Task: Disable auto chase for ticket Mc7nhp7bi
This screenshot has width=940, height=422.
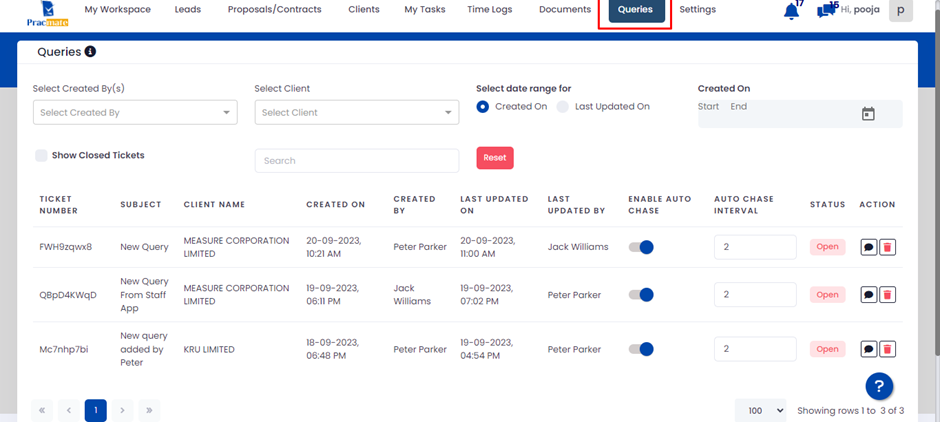Action: point(641,349)
